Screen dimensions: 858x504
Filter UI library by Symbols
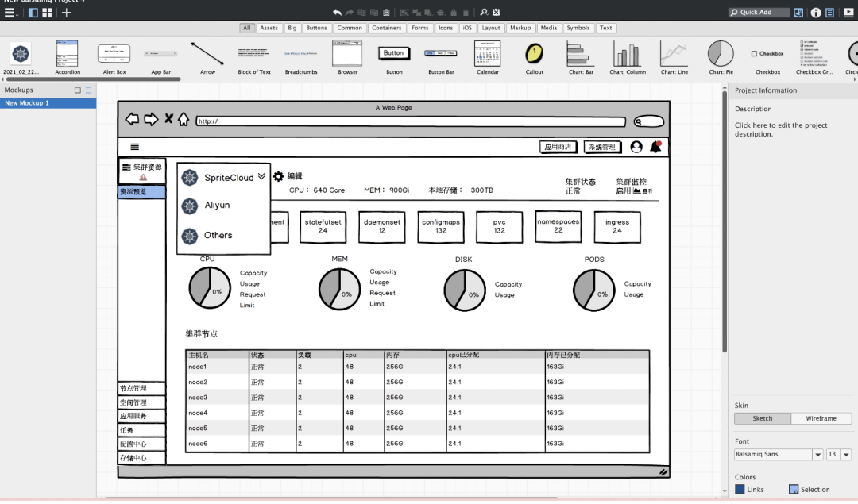(578, 28)
